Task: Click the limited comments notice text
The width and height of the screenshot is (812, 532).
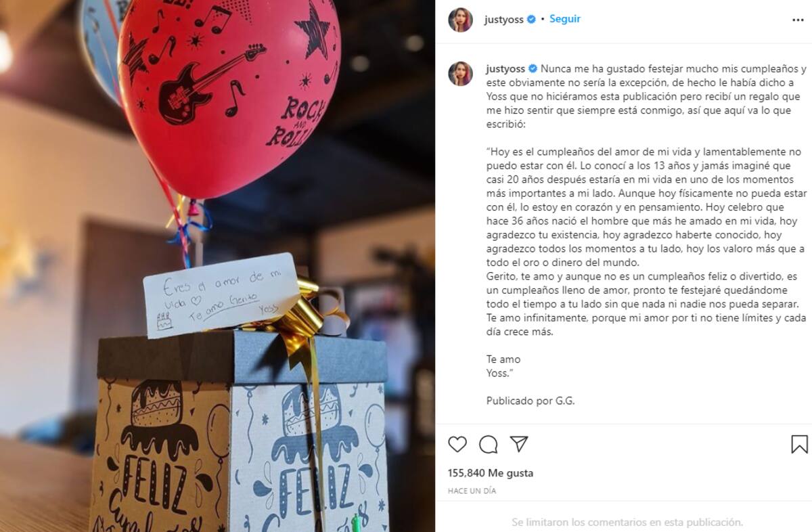Action: (x=627, y=522)
